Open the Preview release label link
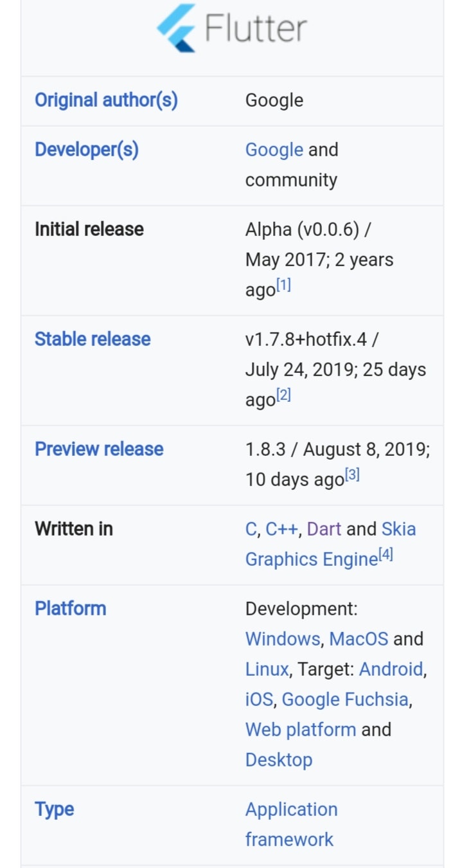Image resolution: width=462 pixels, height=868 pixels. (x=99, y=449)
